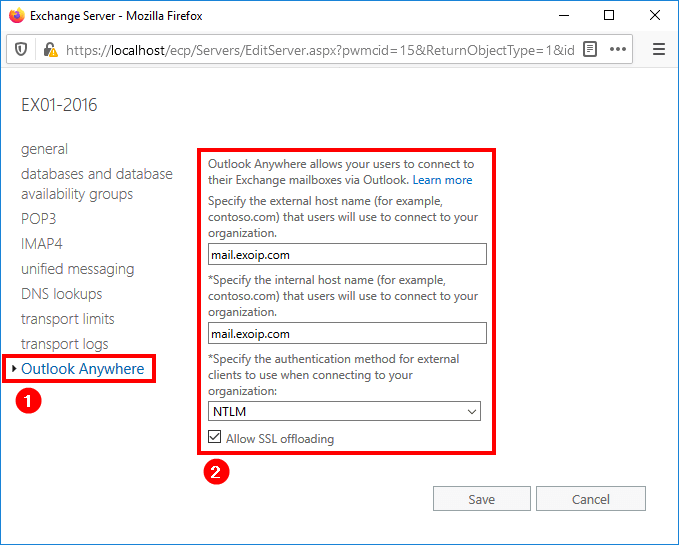Select the Outlook Anywhere section
This screenshot has width=679, height=545.
click(83, 369)
